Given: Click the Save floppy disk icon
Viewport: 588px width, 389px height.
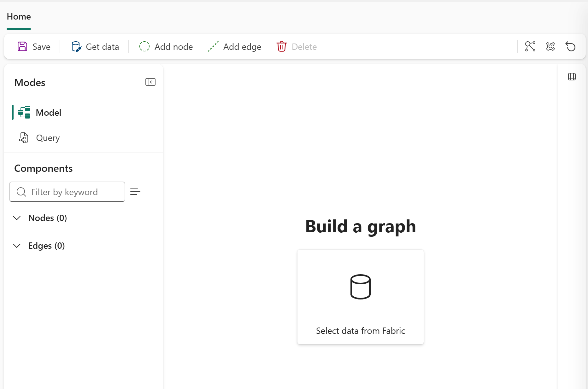Looking at the screenshot, I should click(x=22, y=47).
